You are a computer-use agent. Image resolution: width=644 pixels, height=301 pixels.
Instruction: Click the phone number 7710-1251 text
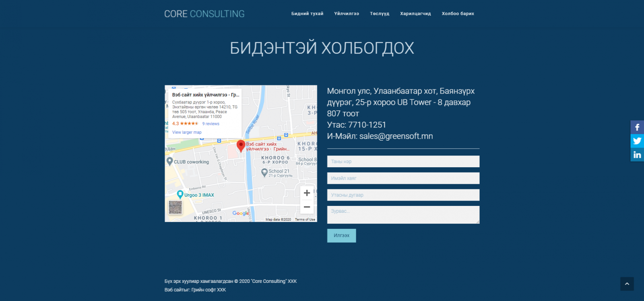[367, 125]
